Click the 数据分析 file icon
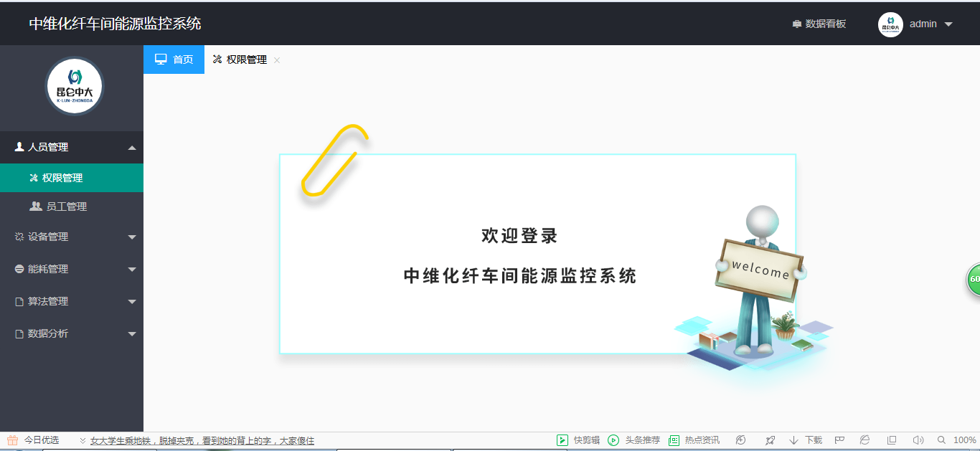Viewport: 980px width, 451px height. tap(19, 334)
